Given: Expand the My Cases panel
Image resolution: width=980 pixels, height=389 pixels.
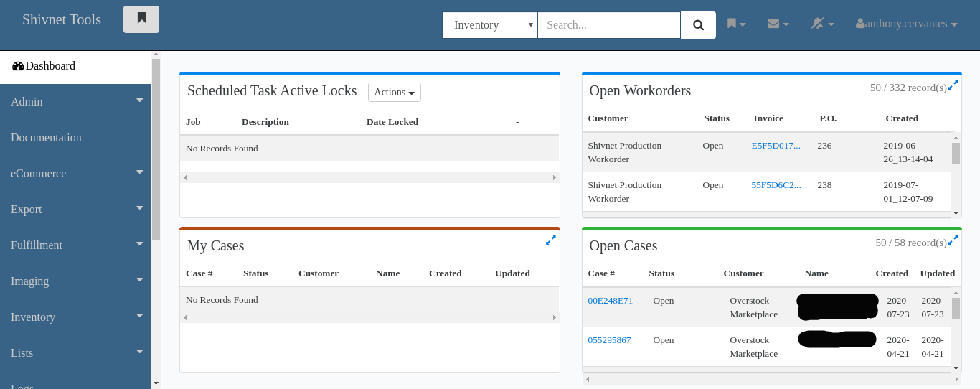Looking at the screenshot, I should (x=550, y=240).
